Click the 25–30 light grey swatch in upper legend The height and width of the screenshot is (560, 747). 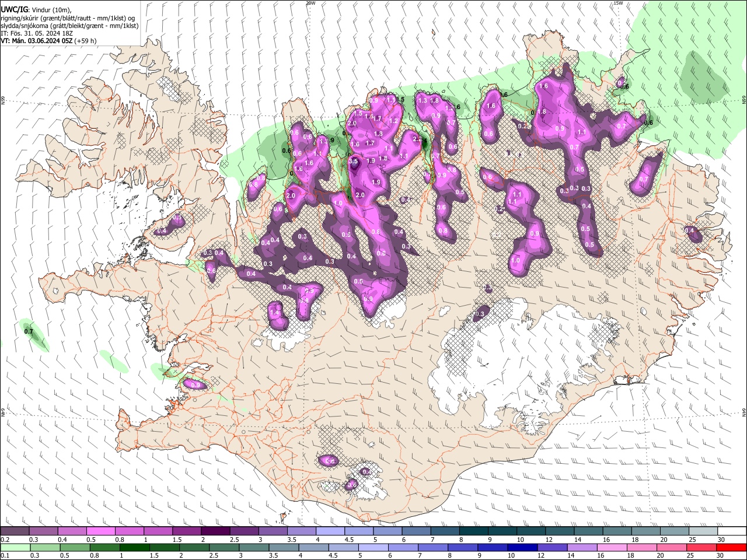[x=703, y=531]
